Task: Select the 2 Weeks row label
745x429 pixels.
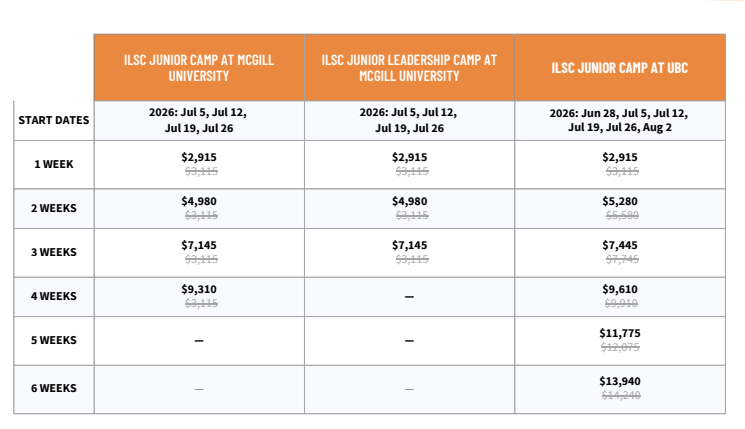Action: [x=53, y=208]
